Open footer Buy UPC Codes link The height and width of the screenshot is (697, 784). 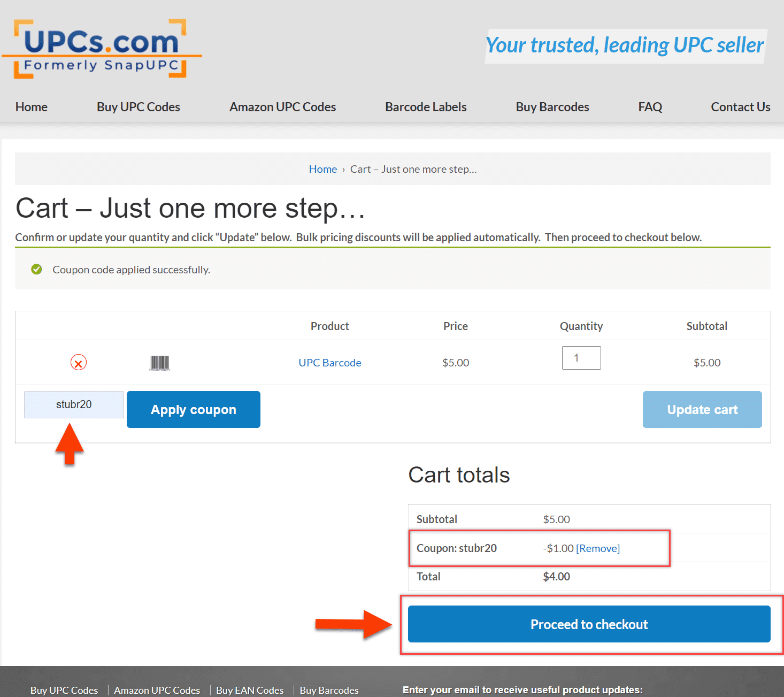(x=64, y=691)
